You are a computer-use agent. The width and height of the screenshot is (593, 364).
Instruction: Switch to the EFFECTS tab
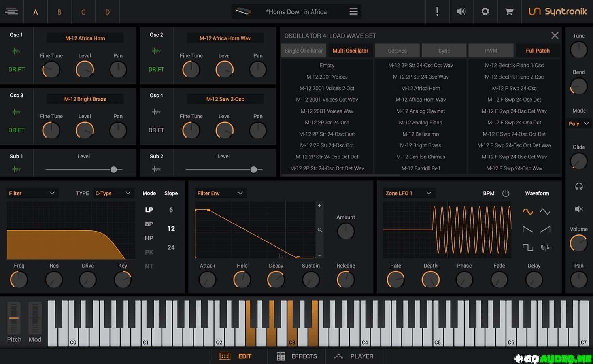click(297, 356)
